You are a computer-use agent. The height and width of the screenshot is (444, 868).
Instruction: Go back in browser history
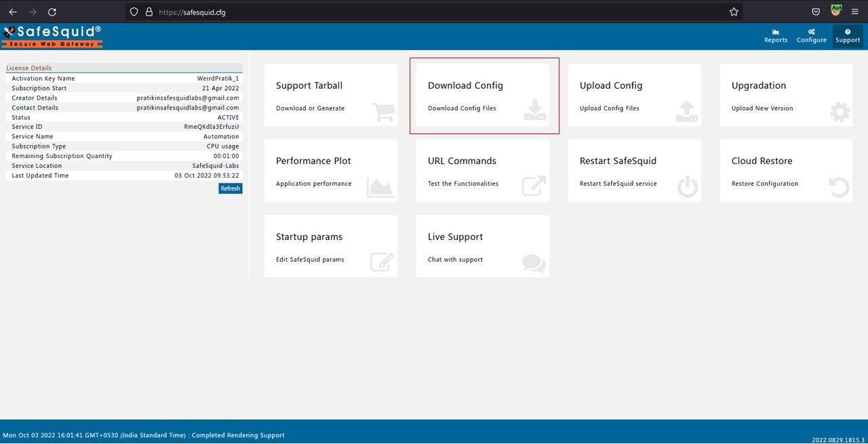tap(13, 12)
